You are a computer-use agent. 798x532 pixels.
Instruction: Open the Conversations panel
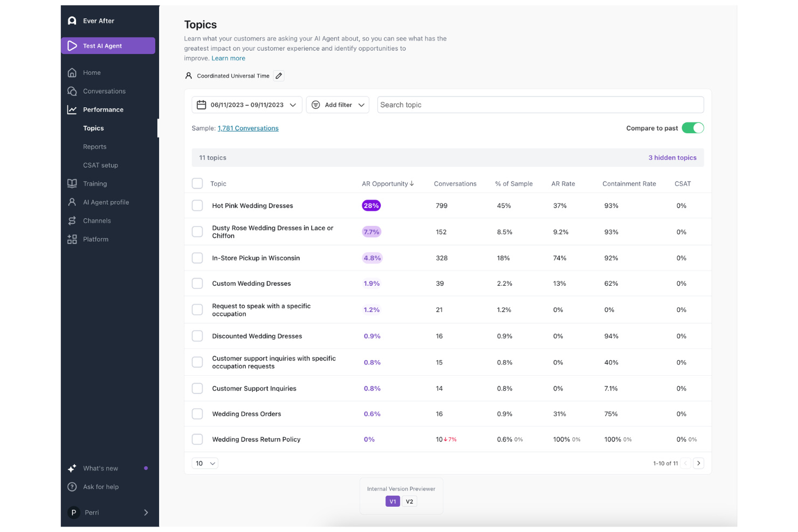(x=104, y=91)
